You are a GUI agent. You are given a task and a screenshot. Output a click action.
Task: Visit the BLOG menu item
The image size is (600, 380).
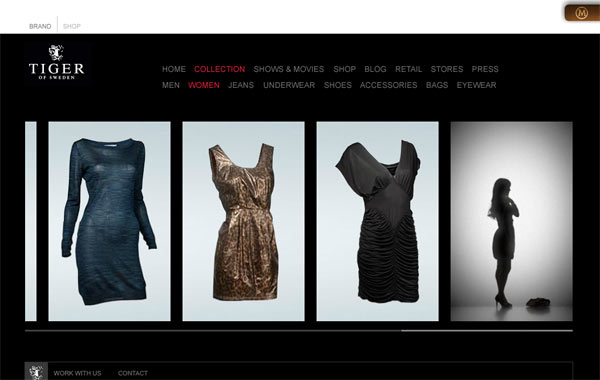click(x=375, y=69)
